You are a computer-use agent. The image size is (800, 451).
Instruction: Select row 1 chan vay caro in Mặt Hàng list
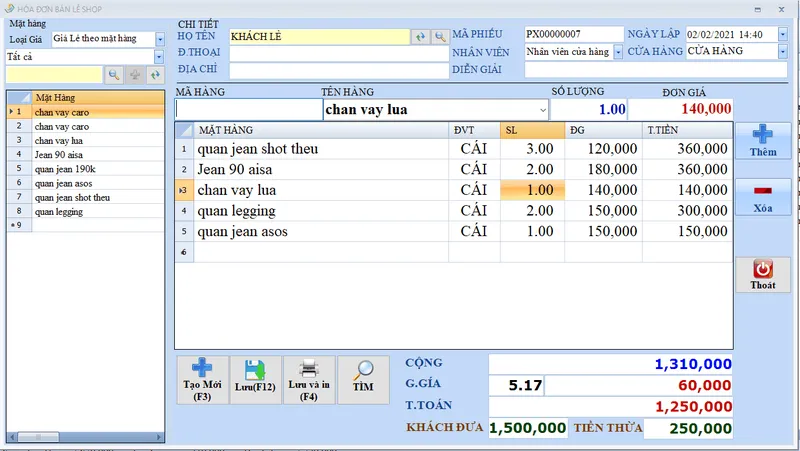click(98, 112)
